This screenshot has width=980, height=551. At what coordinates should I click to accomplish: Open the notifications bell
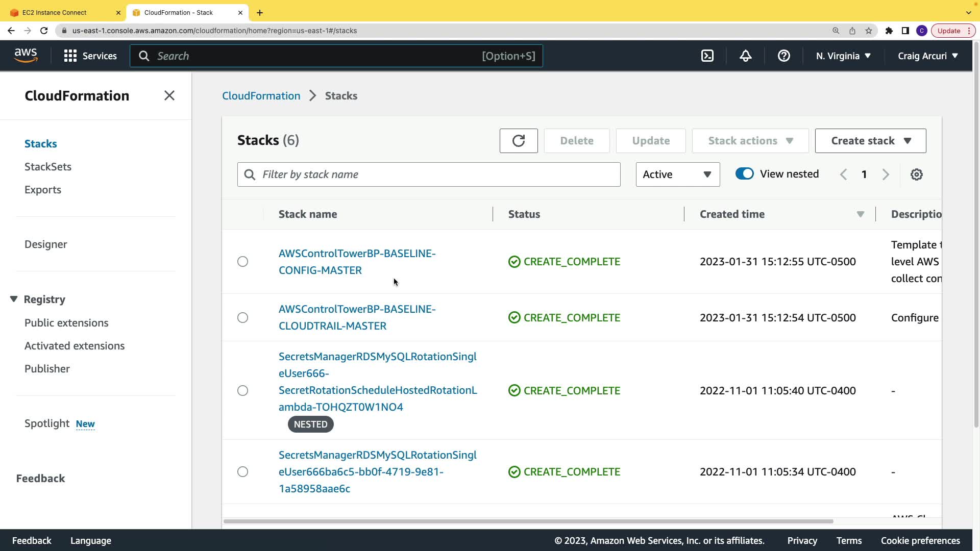(x=746, y=56)
